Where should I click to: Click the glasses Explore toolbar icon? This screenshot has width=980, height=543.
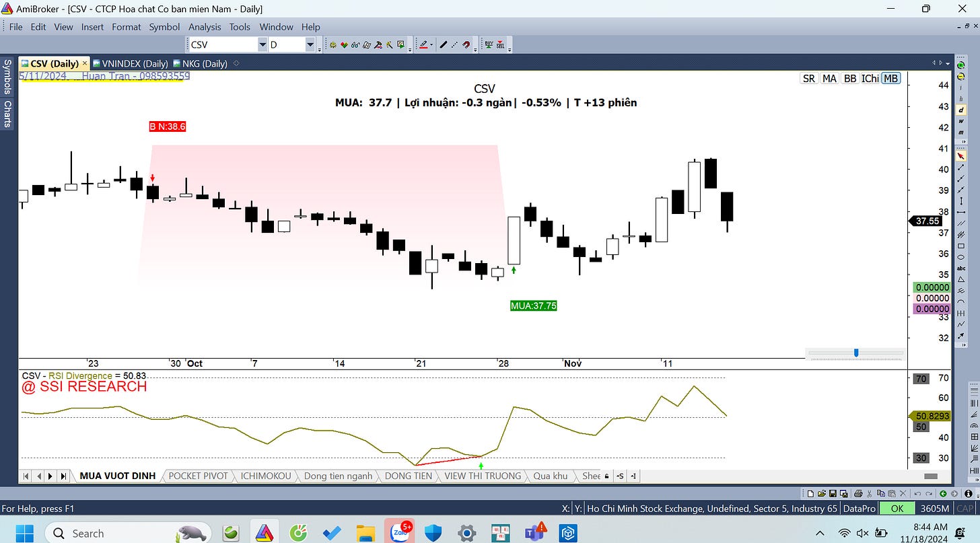(355, 45)
